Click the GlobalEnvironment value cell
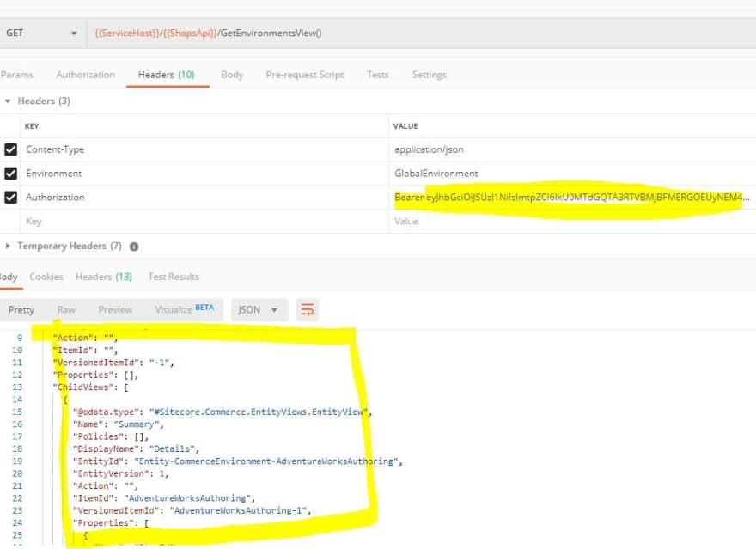The width and height of the screenshot is (756, 549). [572, 173]
